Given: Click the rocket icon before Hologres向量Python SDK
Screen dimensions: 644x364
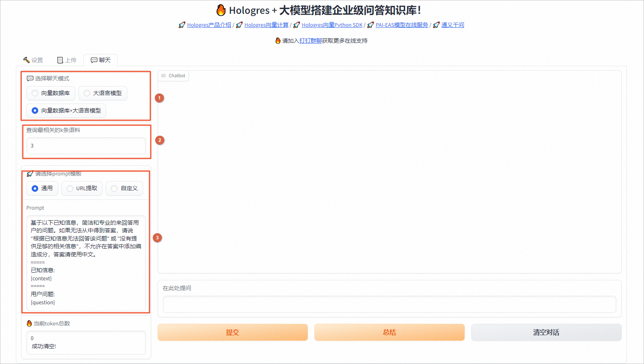Looking at the screenshot, I should [x=296, y=25].
